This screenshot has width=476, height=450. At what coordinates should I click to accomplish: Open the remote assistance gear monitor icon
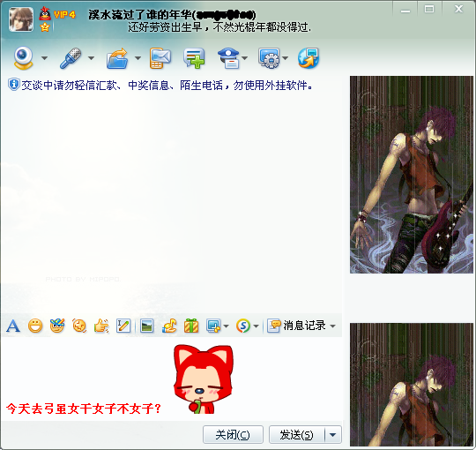tap(269, 58)
